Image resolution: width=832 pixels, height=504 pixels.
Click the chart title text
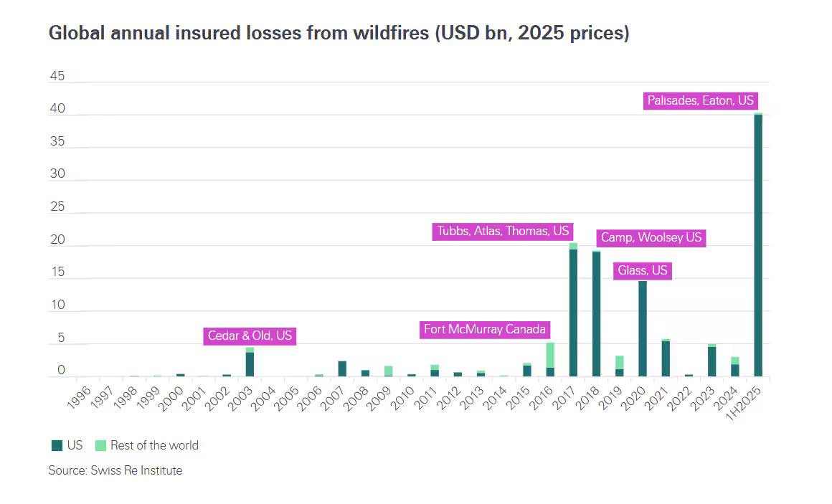[x=339, y=33]
